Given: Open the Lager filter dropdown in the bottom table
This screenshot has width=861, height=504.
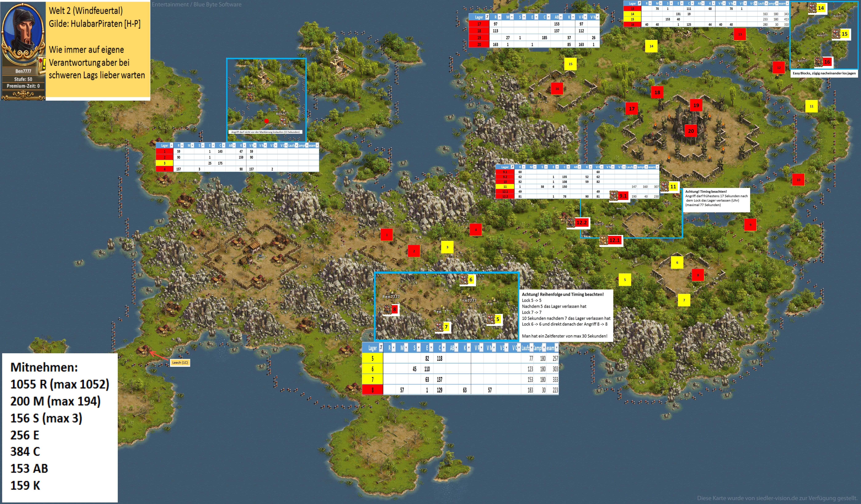Looking at the screenshot, I should pos(381,348).
